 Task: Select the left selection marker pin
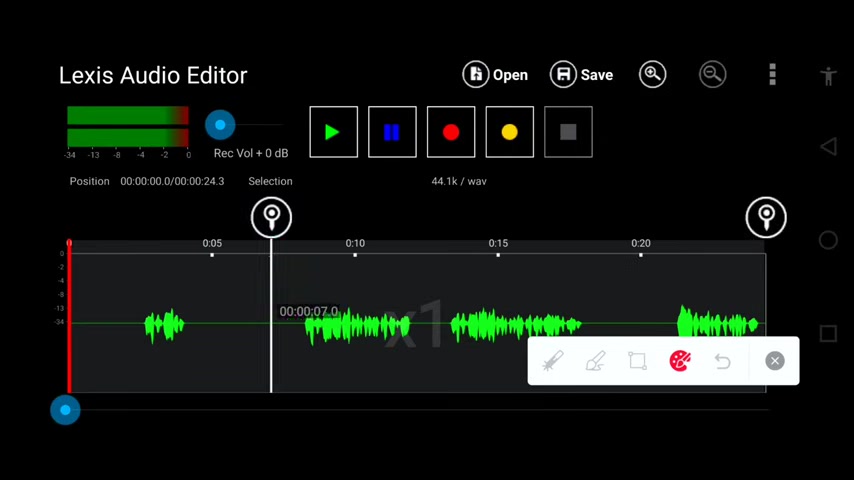tap(271, 217)
